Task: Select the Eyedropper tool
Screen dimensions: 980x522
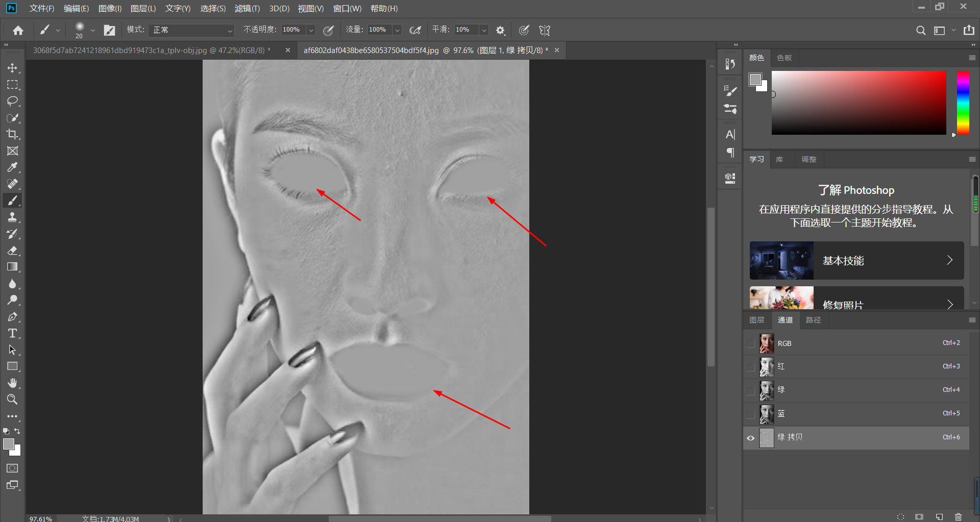Action: (12, 167)
